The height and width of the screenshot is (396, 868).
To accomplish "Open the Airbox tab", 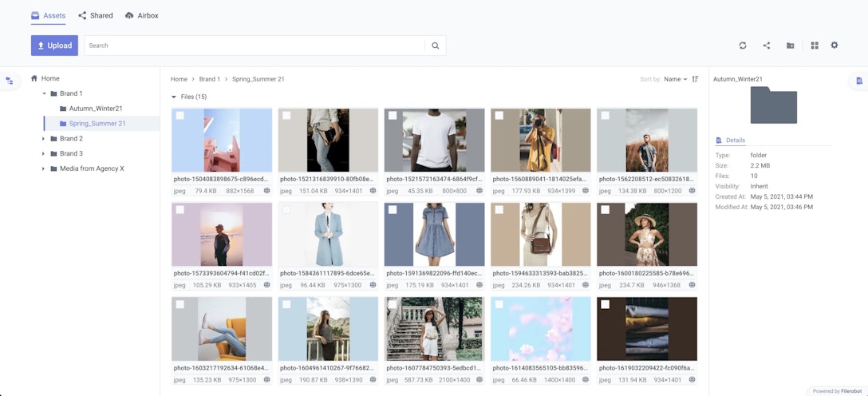I will 141,15.
